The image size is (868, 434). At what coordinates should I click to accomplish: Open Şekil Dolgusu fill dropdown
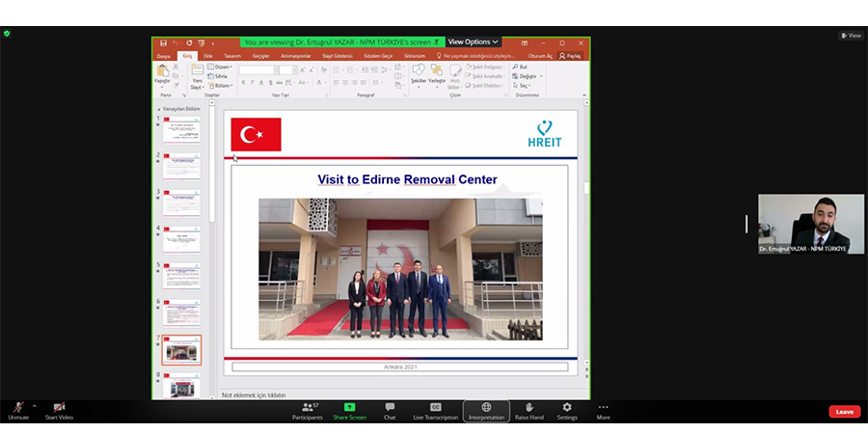485,67
